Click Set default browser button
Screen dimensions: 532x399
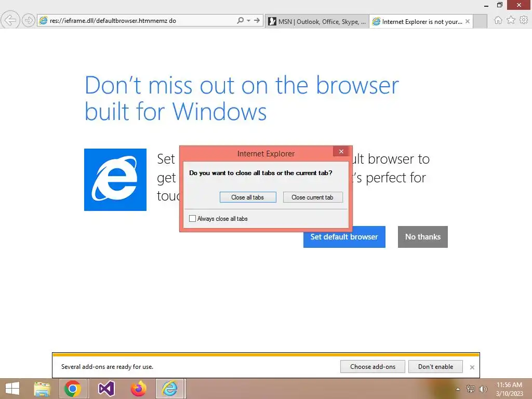[344, 237]
